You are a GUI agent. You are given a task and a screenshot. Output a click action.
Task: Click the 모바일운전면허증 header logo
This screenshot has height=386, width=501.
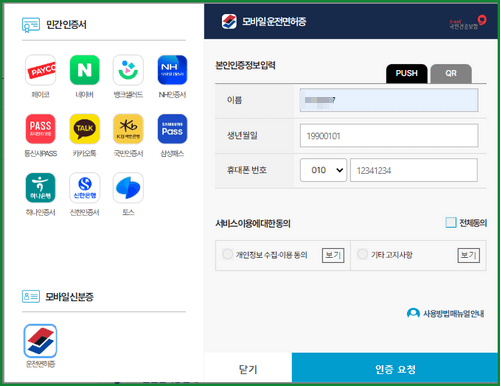click(229, 22)
